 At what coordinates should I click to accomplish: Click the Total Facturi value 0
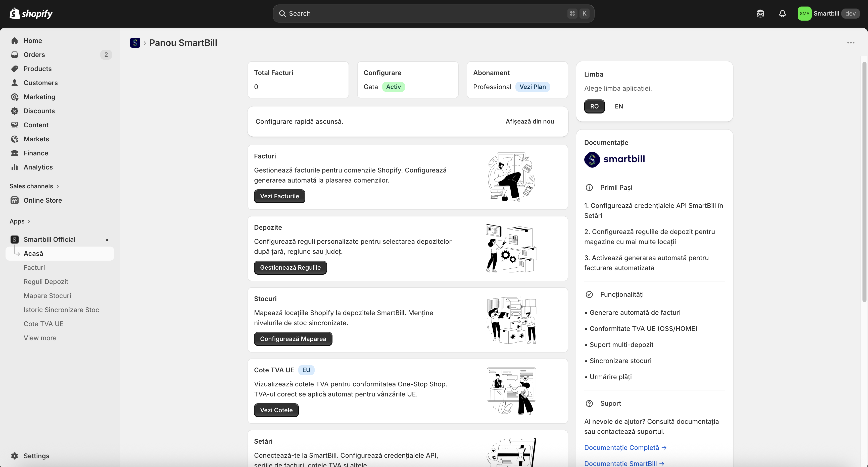coord(256,87)
